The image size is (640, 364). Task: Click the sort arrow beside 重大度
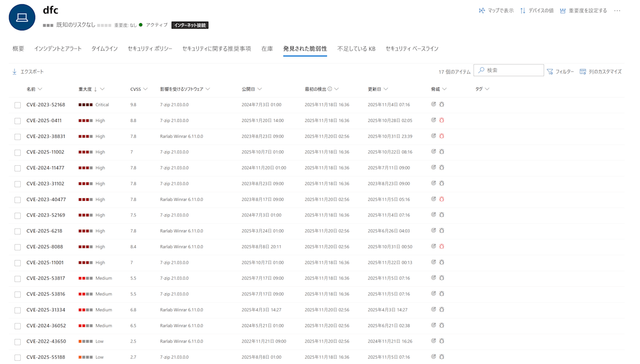(x=95, y=89)
